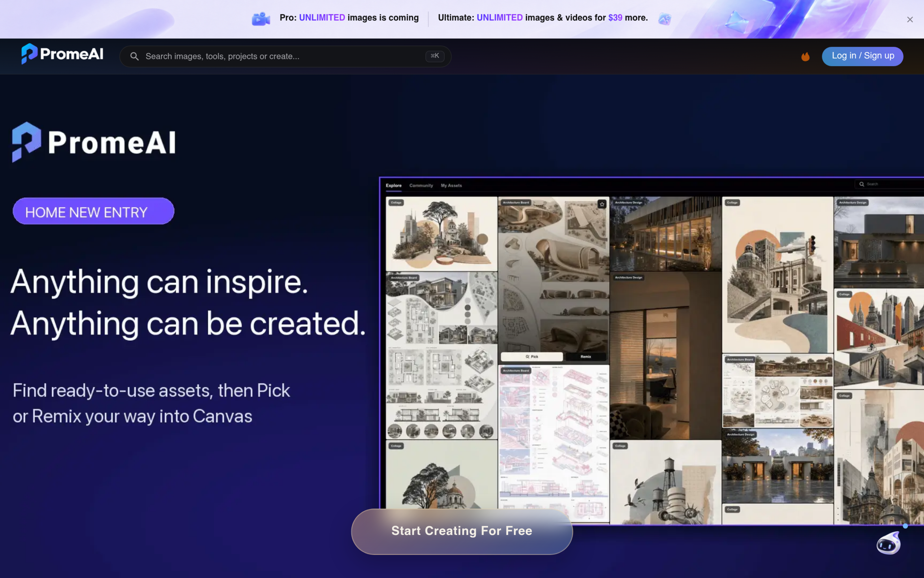Click the large PromeAI hero logo
Viewport: 924px width, 578px height.
click(93, 142)
